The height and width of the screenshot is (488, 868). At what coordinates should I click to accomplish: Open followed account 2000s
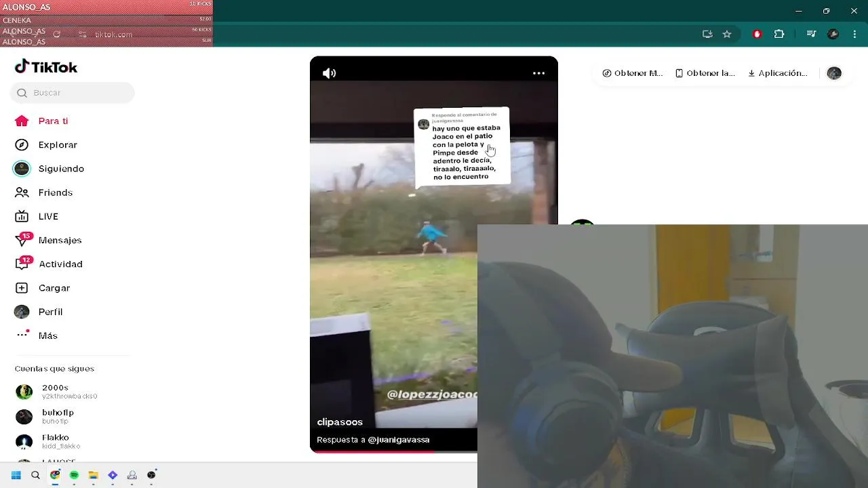pos(56,392)
